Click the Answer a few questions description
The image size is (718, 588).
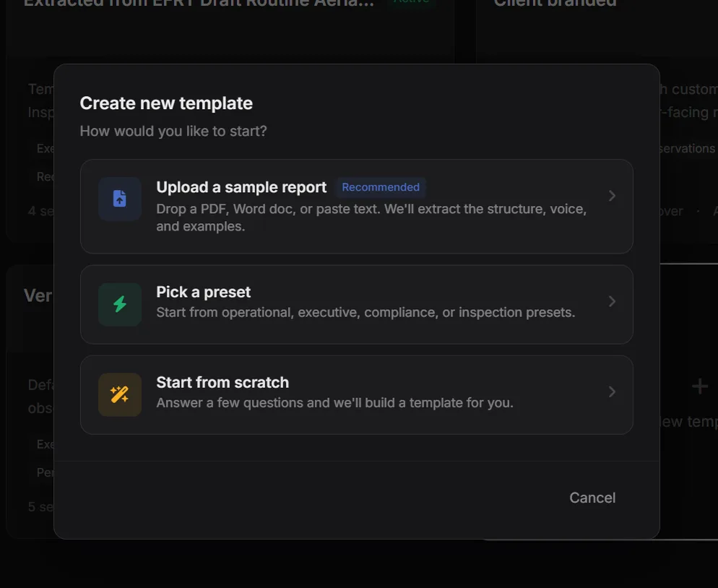coord(334,403)
